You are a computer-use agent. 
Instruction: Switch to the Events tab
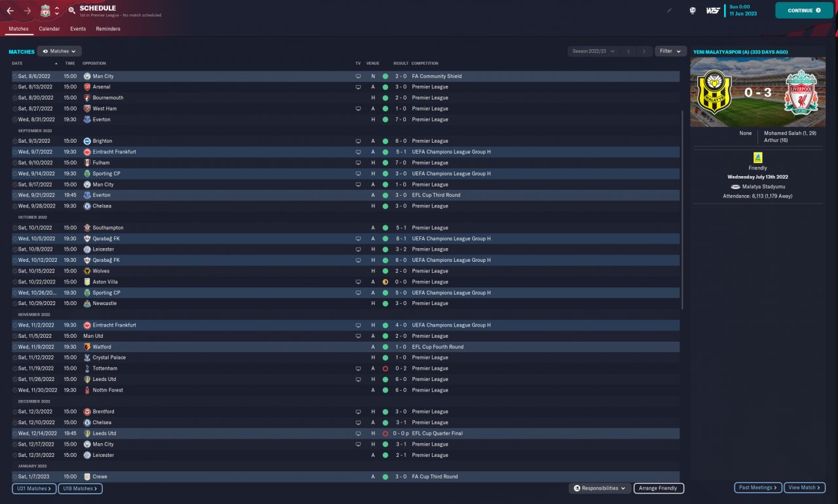(x=78, y=29)
